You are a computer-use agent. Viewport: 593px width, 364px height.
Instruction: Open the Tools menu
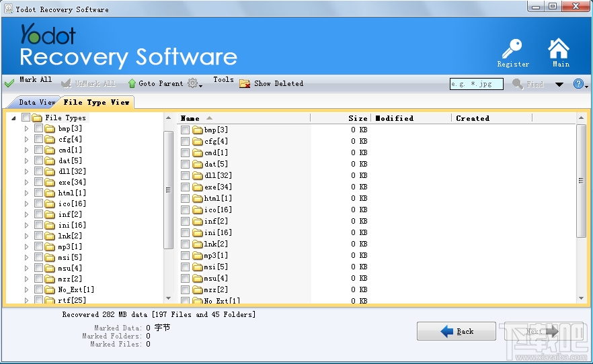[223, 80]
